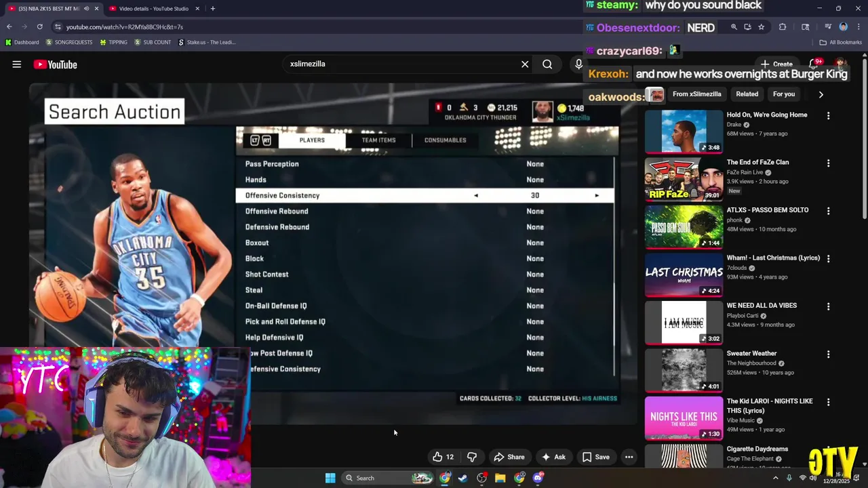Click the Pass Perception row

[425, 164]
